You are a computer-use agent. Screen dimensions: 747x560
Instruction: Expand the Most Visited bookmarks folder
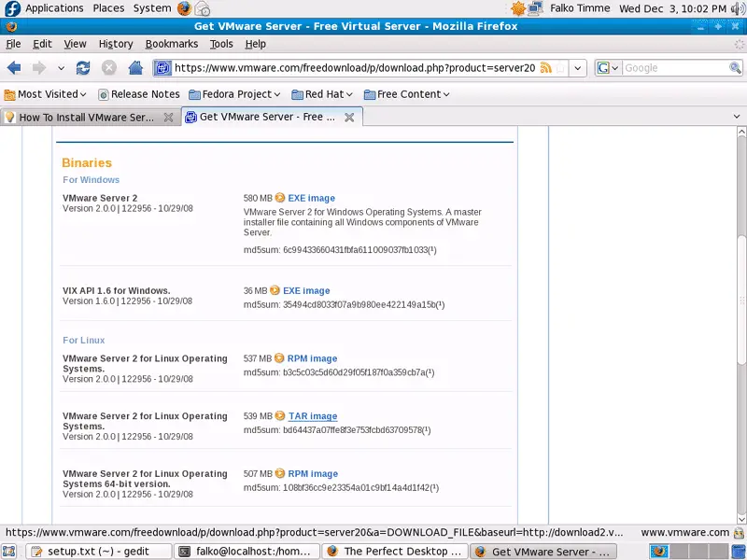point(45,94)
